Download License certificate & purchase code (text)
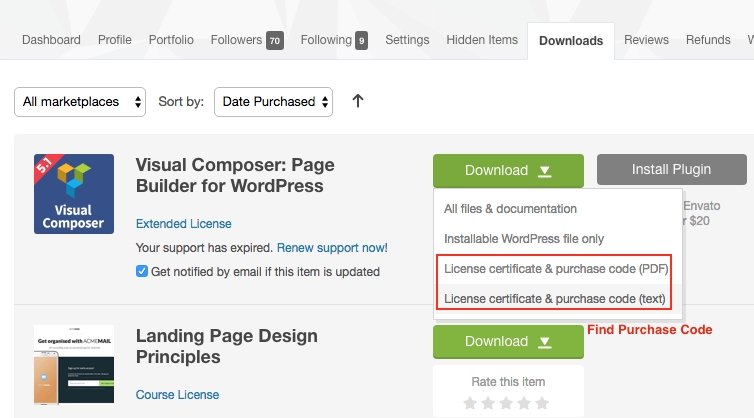 pos(556,298)
